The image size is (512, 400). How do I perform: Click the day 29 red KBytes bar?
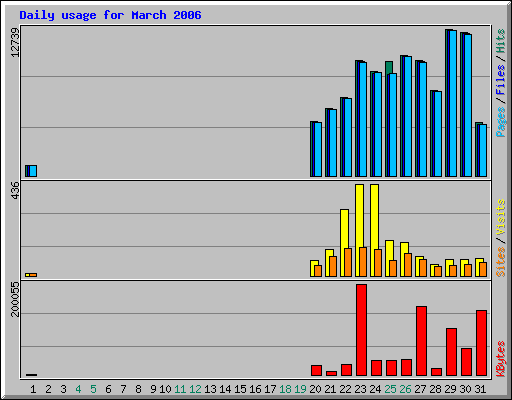coord(451,352)
